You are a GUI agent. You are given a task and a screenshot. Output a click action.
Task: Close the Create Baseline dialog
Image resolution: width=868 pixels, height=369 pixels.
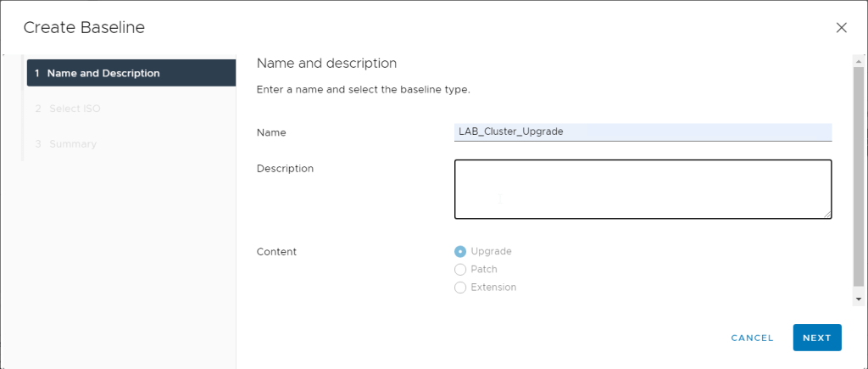(x=841, y=28)
